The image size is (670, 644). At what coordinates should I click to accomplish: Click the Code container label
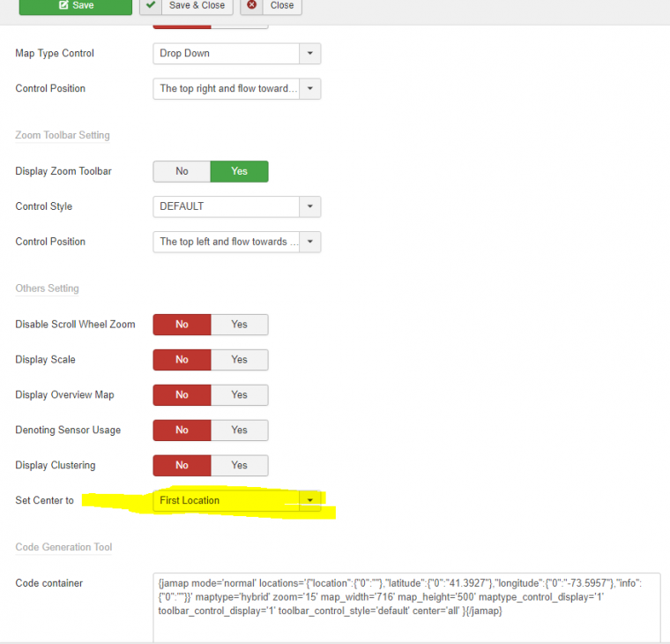pos(49,583)
